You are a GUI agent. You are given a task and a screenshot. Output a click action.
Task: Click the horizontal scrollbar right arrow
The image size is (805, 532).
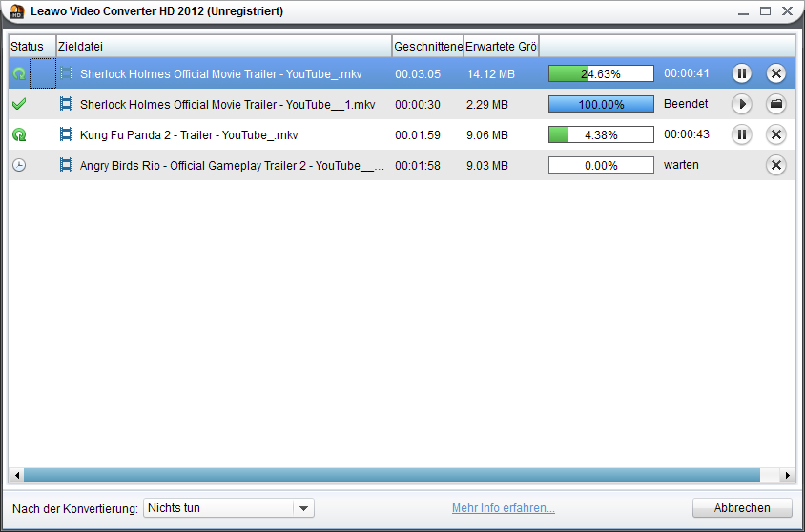[x=788, y=475]
